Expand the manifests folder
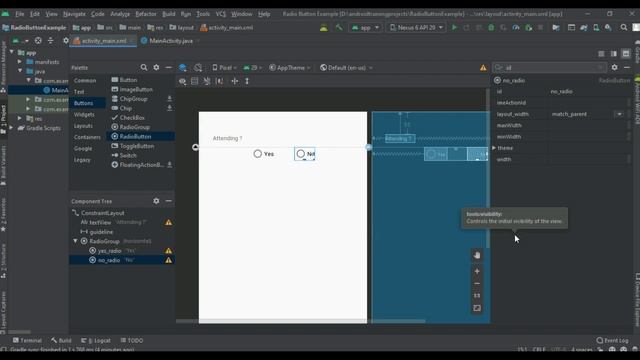The image size is (640, 360). [x=20, y=62]
